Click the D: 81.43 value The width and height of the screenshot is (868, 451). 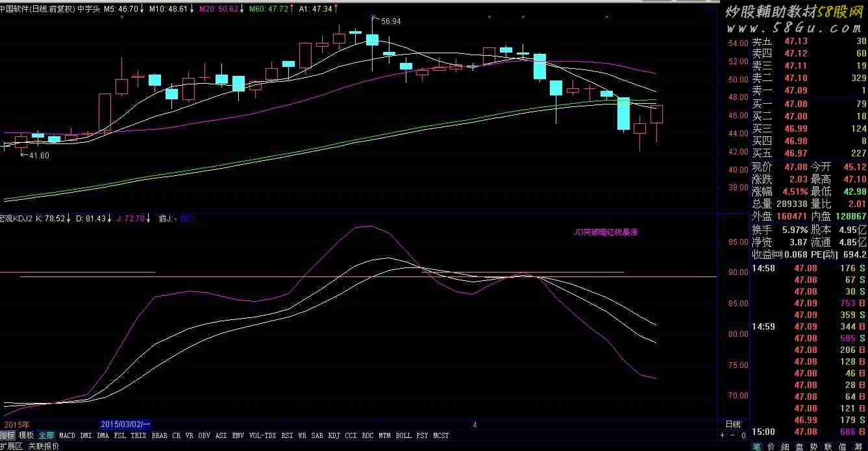coord(91,219)
